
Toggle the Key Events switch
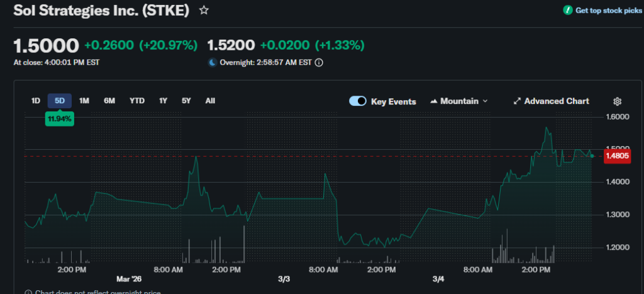[x=358, y=101]
